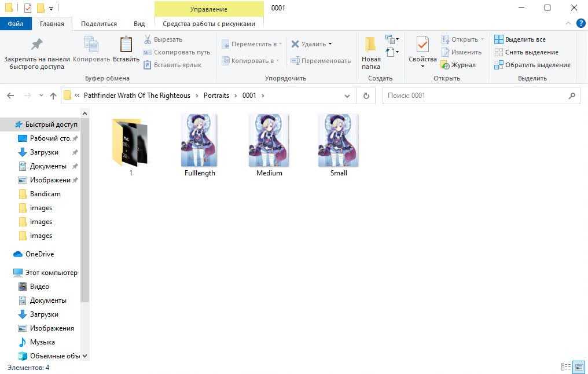This screenshot has height=374, width=588.
Task: Collapse the ribbon with chevron arrow
Action: click(568, 24)
